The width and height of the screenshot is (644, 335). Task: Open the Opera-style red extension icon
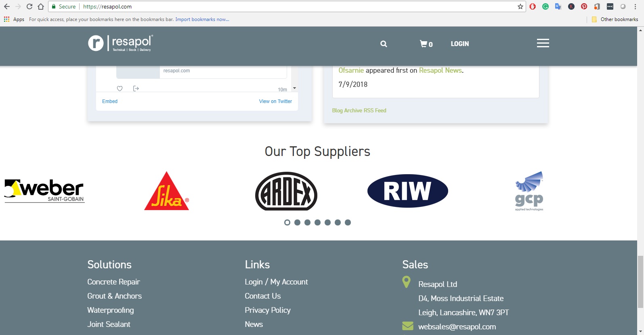click(533, 6)
